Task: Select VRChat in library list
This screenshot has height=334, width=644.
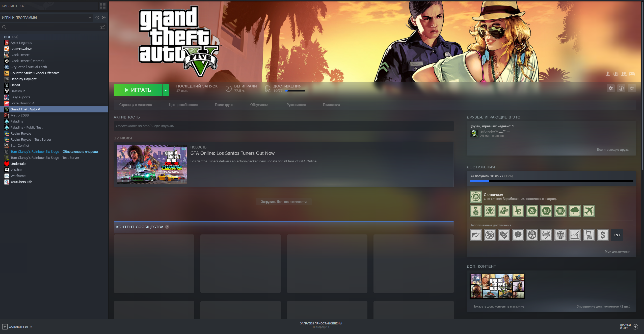Action: [54, 170]
